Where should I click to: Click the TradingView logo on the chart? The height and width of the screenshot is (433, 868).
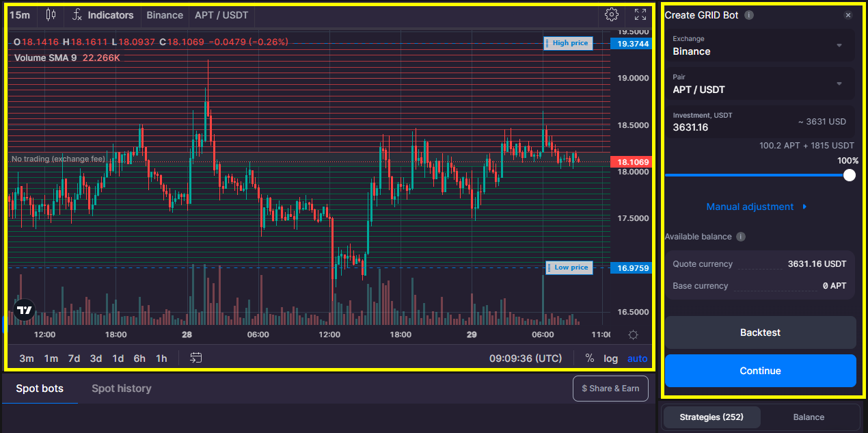tap(25, 309)
